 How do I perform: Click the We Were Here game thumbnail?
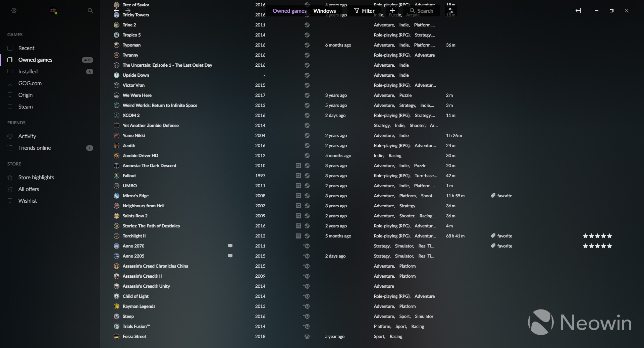[116, 95]
